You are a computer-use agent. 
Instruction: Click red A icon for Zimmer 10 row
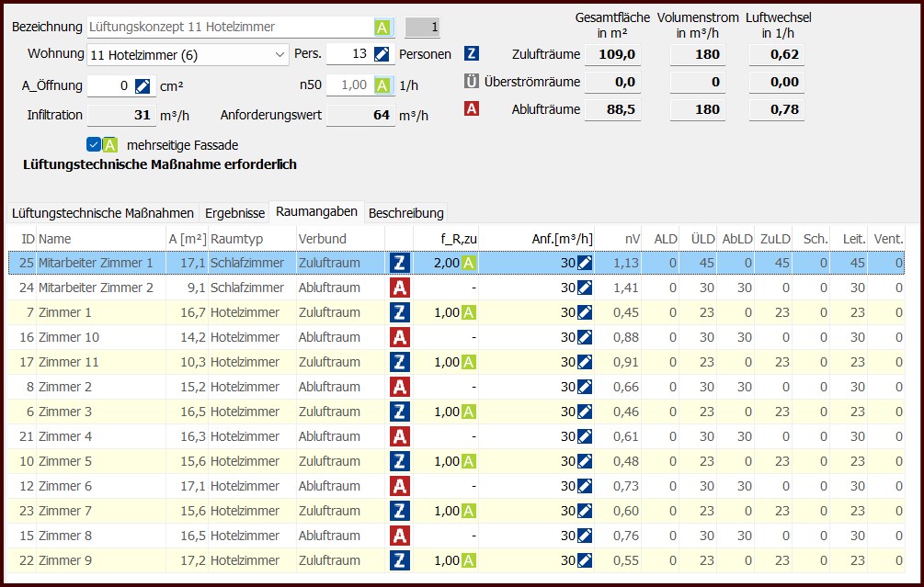coord(399,337)
